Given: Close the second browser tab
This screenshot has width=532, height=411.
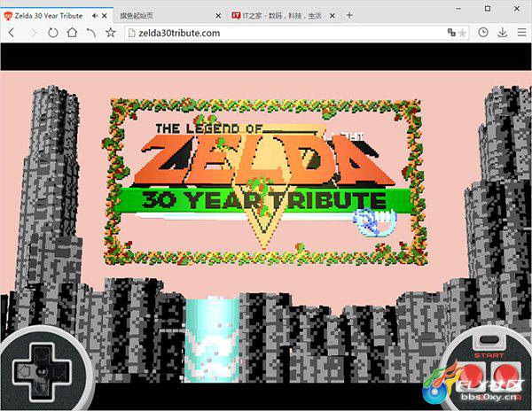Looking at the screenshot, I should (218, 16).
